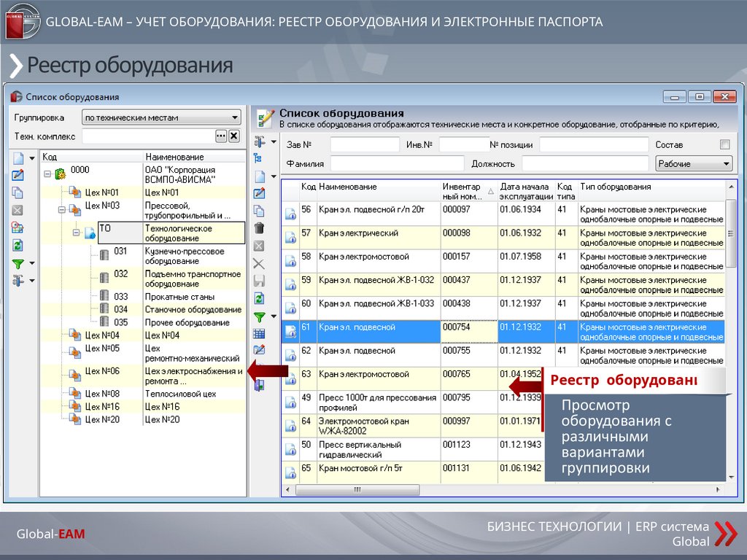The height and width of the screenshot is (560, 747).
Task: Select tree item Цех №06
Action: pos(102,371)
